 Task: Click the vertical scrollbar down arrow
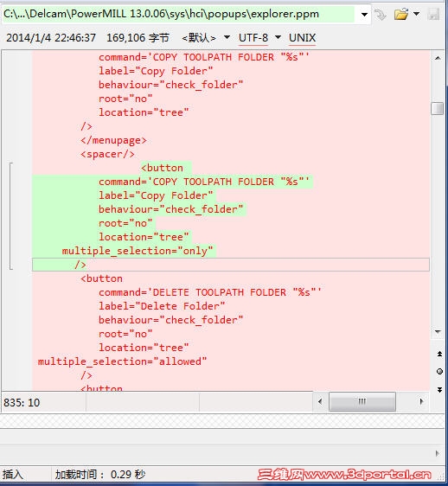[x=438, y=332]
